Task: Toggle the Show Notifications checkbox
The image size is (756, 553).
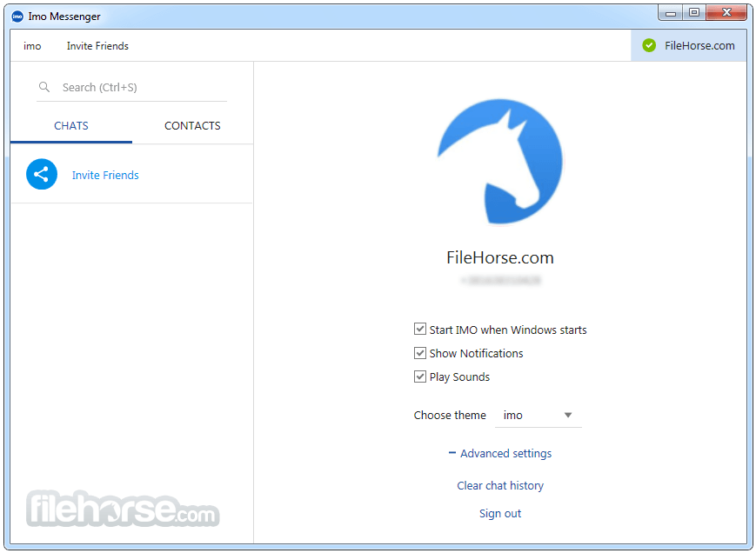Action: (420, 353)
